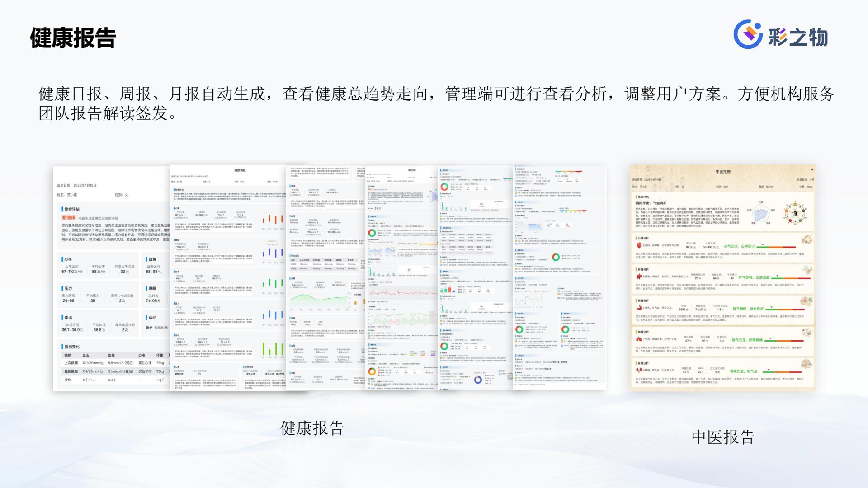Select the 指标变化 table section heading
This screenshot has height=488, width=868.
(x=72, y=347)
